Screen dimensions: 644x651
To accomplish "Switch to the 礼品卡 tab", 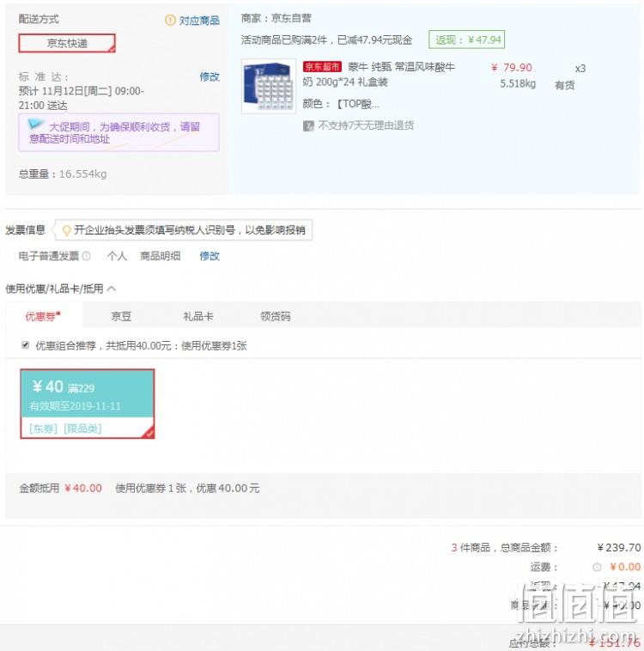I will tap(198, 316).
